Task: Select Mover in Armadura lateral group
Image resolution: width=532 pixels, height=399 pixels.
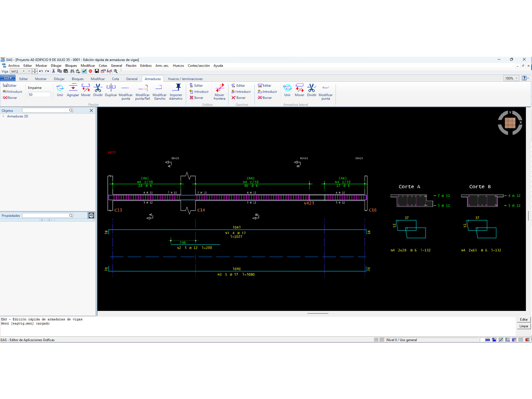Action: 300,90
